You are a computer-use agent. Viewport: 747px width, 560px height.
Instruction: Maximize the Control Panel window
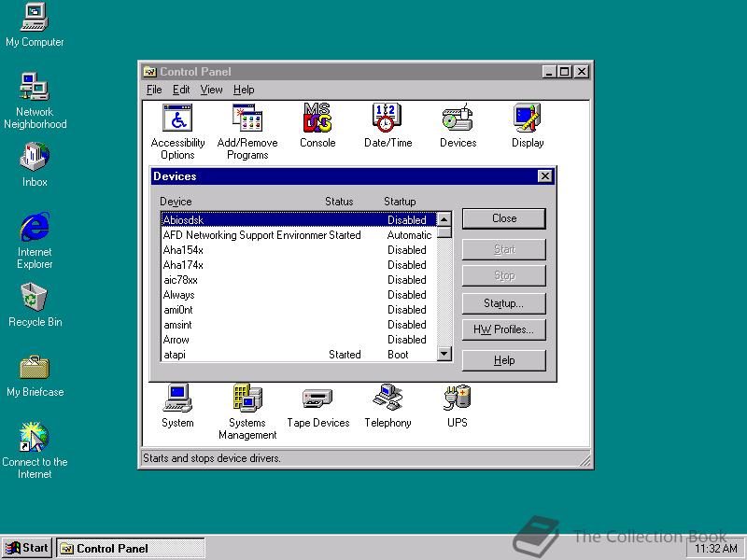[x=564, y=72]
